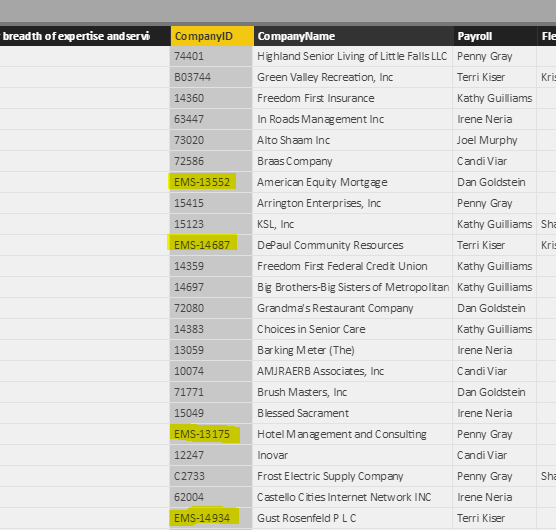Click Dan Goldstein in Brush Masters row
The width and height of the screenshot is (556, 530).
pyautogui.click(x=494, y=392)
